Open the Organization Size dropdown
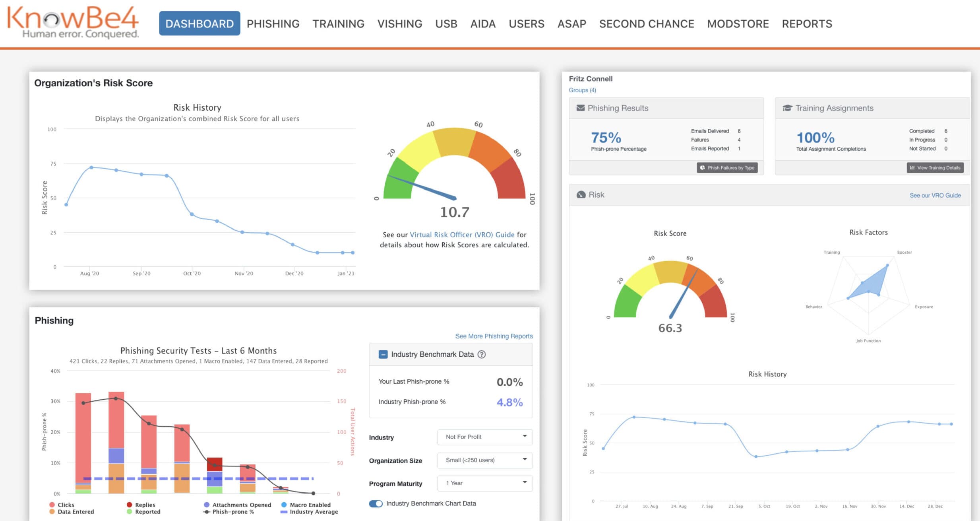 point(484,460)
